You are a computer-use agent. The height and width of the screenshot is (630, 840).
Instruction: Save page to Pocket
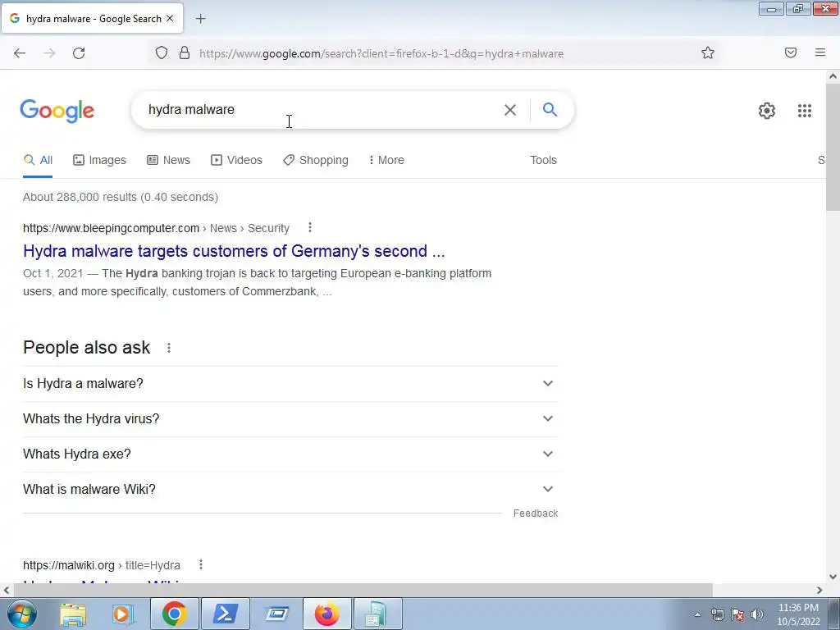[791, 52]
